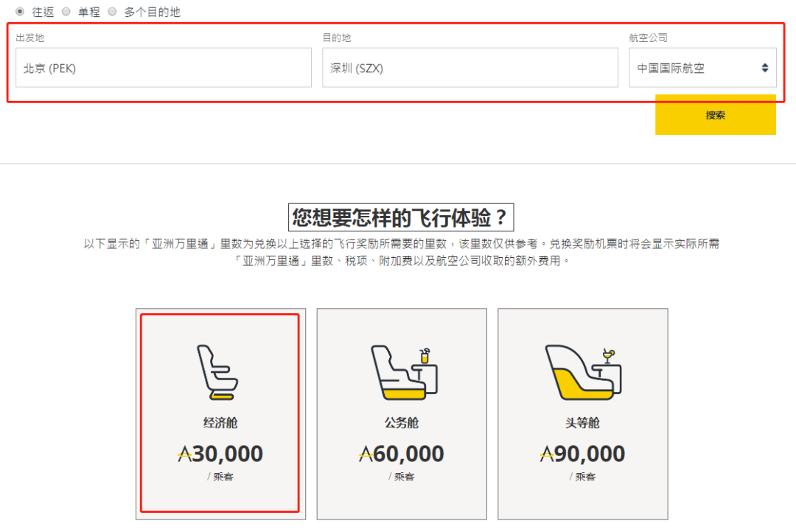796x532 pixels.
Task: Click the business class seat icon
Action: coord(404,372)
